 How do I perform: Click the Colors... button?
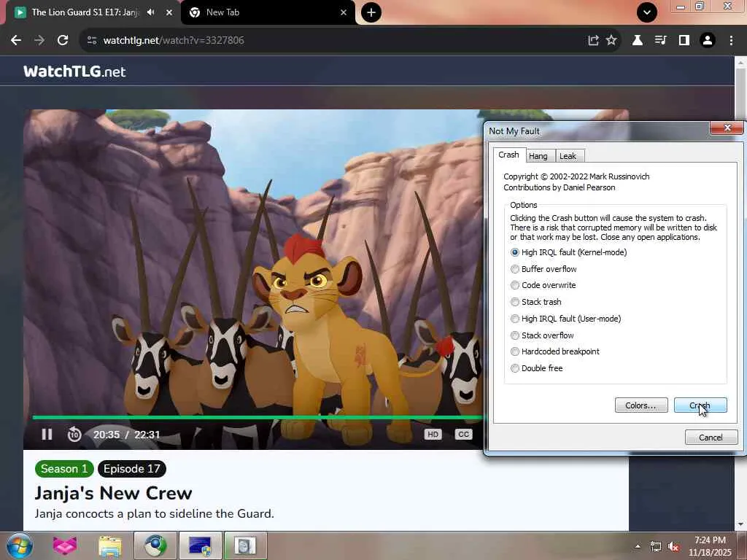(x=641, y=405)
